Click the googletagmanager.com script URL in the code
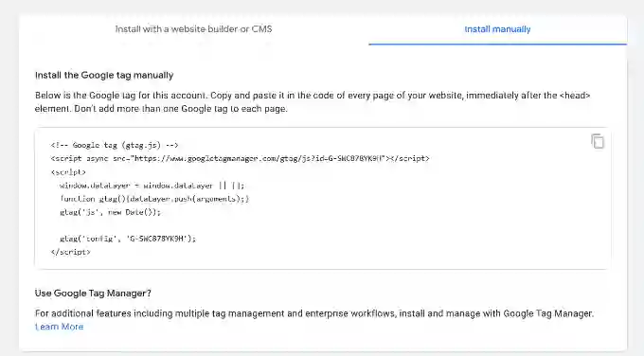 (x=260, y=158)
